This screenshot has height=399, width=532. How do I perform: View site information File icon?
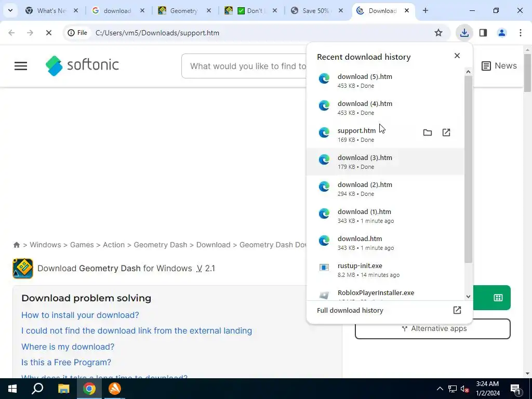(77, 33)
